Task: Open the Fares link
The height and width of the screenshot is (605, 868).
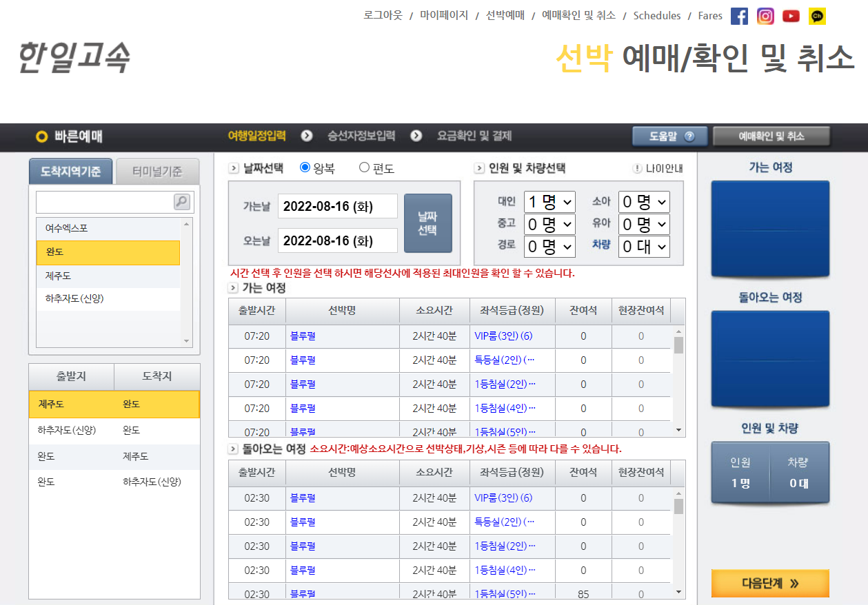Action: 710,15
